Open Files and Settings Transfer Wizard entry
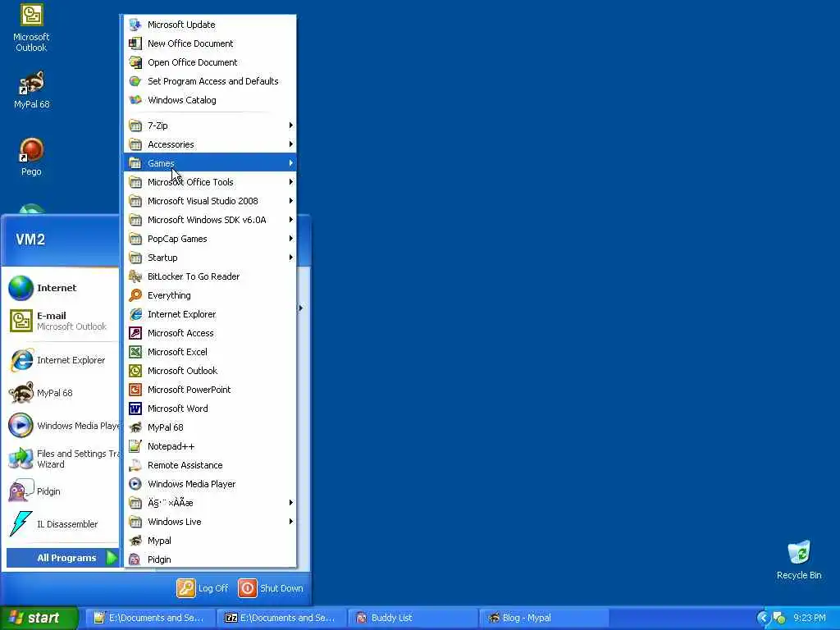The image size is (840, 630). 62,459
